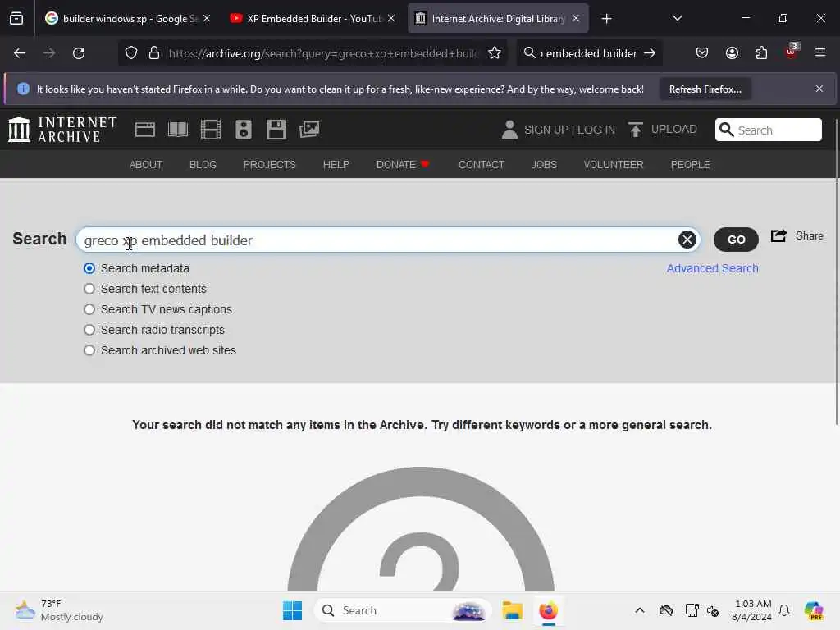
Task: Open the weather widget
Action: 59,610
